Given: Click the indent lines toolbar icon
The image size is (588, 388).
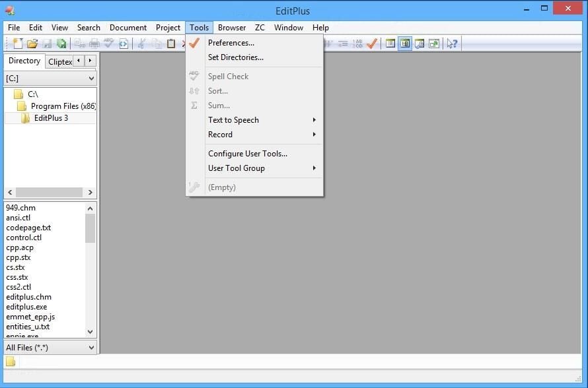Looking at the screenshot, I should click(343, 44).
